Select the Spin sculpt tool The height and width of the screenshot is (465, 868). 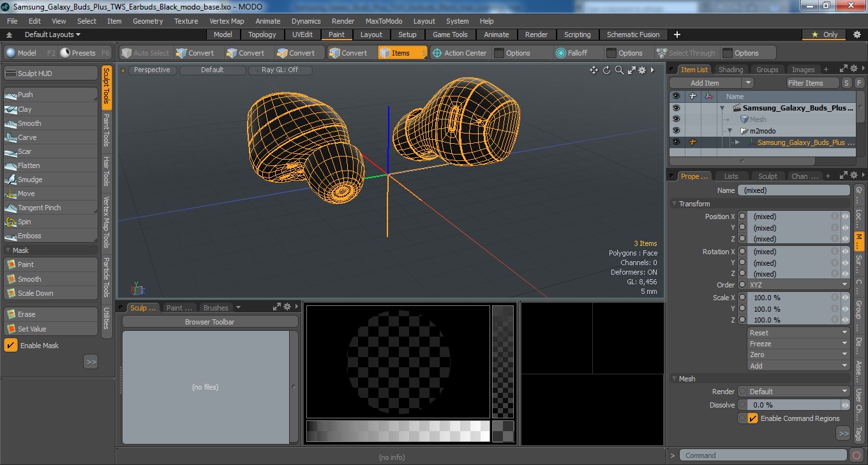click(51, 222)
